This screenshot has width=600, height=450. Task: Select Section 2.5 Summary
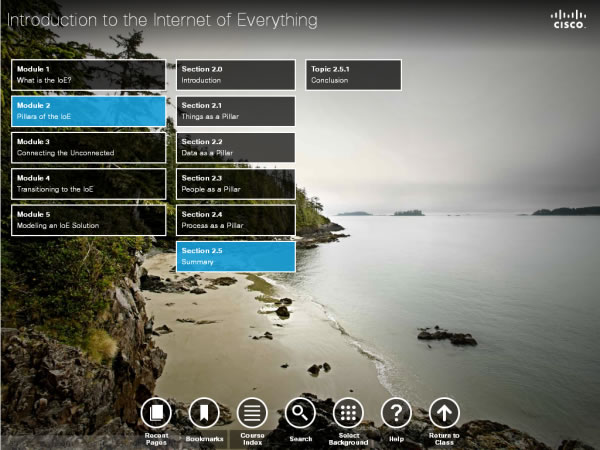pyautogui.click(x=235, y=256)
